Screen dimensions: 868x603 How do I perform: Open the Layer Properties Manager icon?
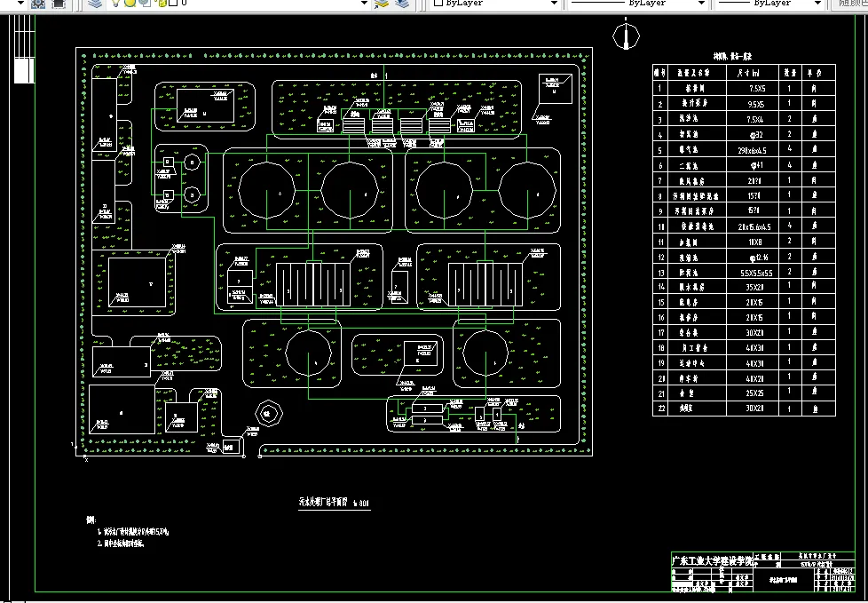tap(95, 4)
